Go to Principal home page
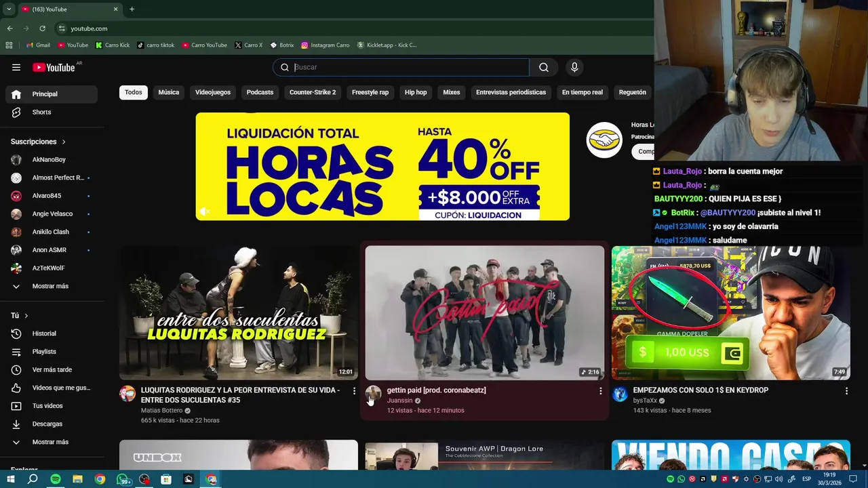This screenshot has height=488, width=868. (x=52, y=94)
